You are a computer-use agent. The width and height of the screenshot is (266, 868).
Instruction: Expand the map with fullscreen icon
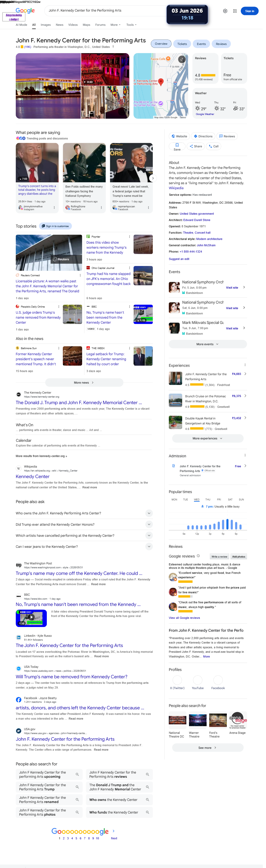coord(182,59)
